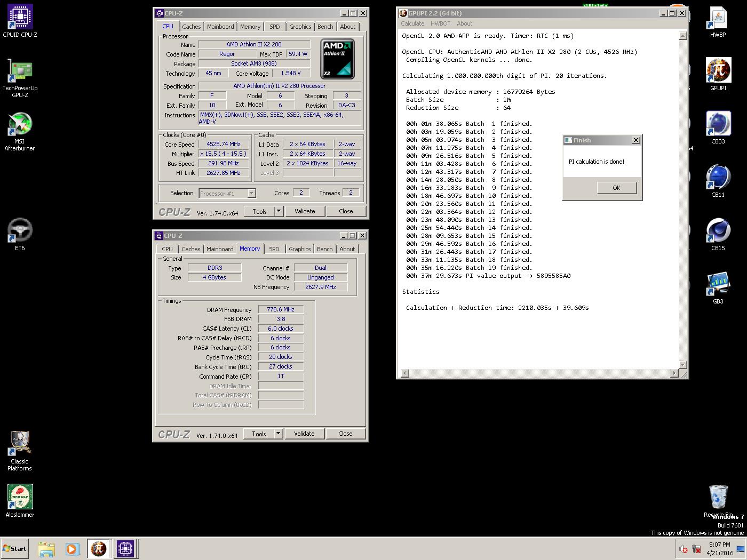
Task: Open Graphics tab in top CPU-Z window
Action: tap(300, 27)
